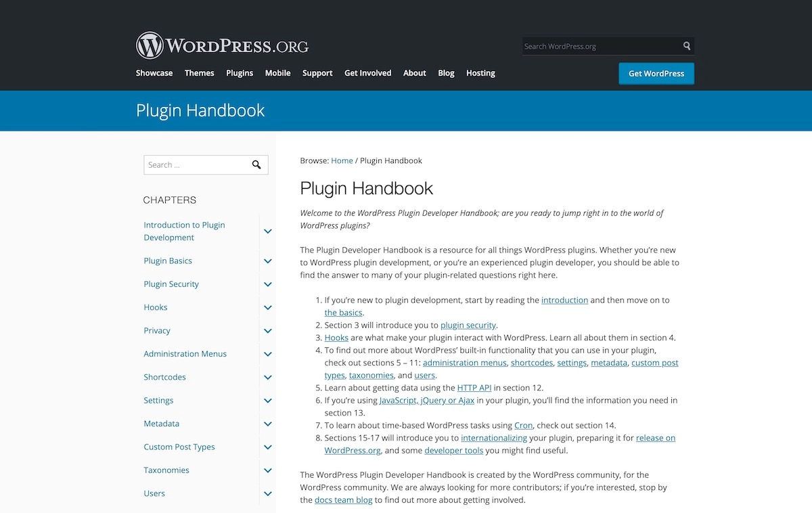
Task: Follow the settings link in article
Action: tap(572, 363)
